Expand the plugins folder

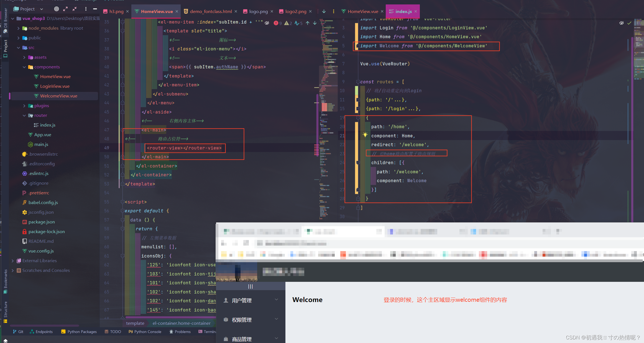(24, 106)
